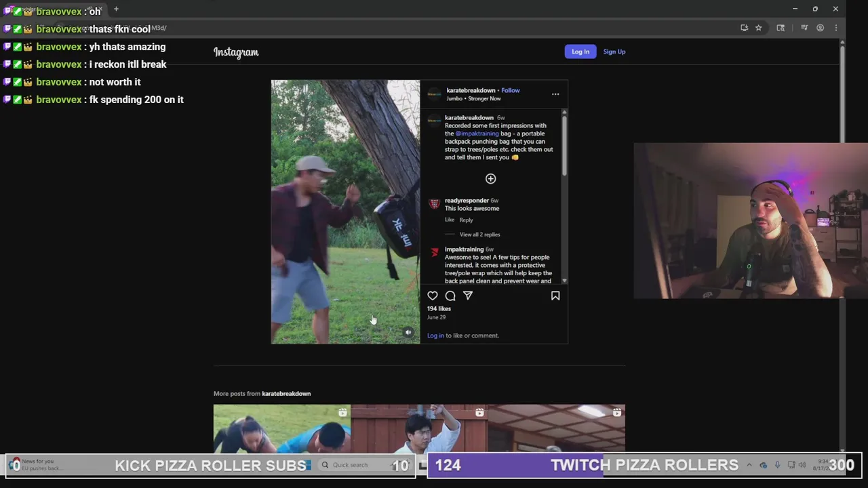
Task: Click the taskbar microphone icon
Action: 777,465
